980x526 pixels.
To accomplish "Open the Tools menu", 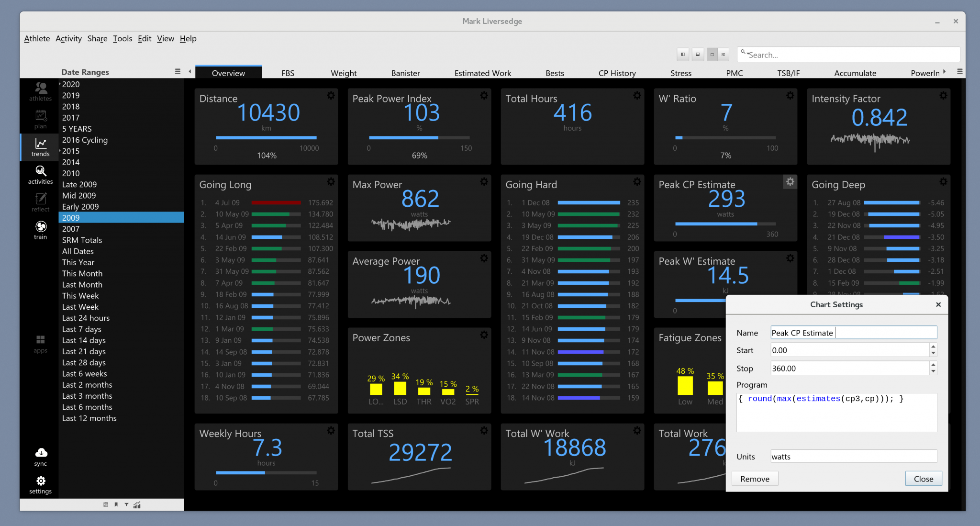I will point(122,39).
